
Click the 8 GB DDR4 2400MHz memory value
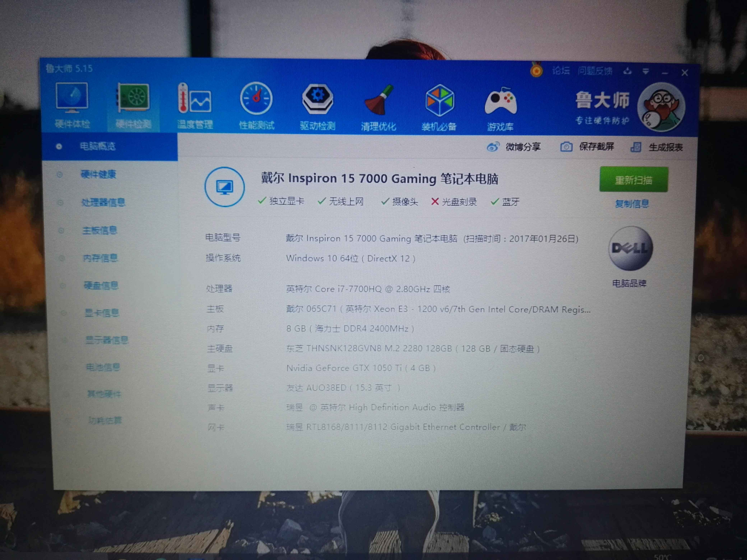coord(350,328)
